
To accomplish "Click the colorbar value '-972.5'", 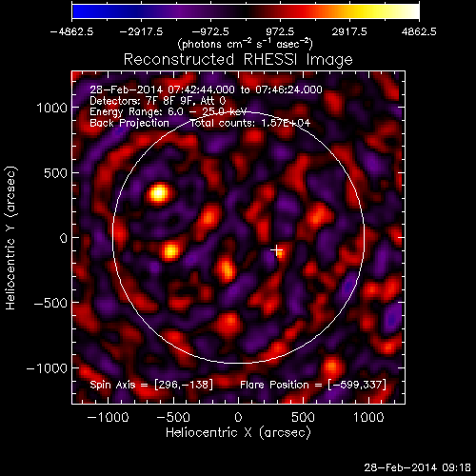I will pos(210,31).
